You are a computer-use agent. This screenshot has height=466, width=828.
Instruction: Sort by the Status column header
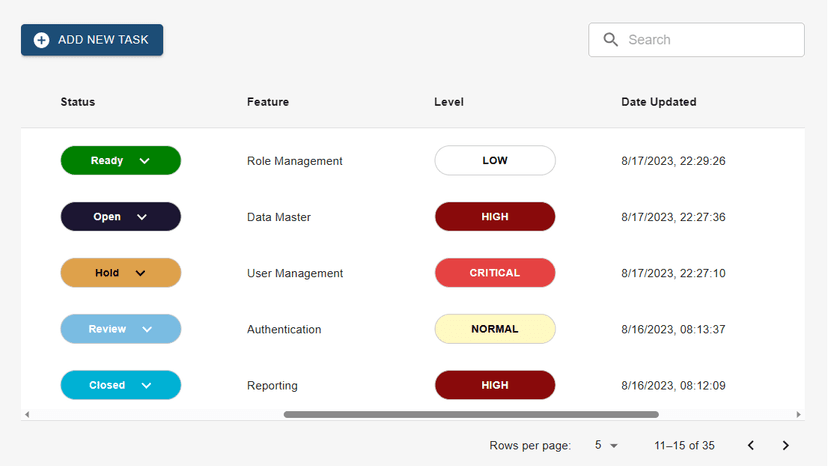tap(78, 102)
